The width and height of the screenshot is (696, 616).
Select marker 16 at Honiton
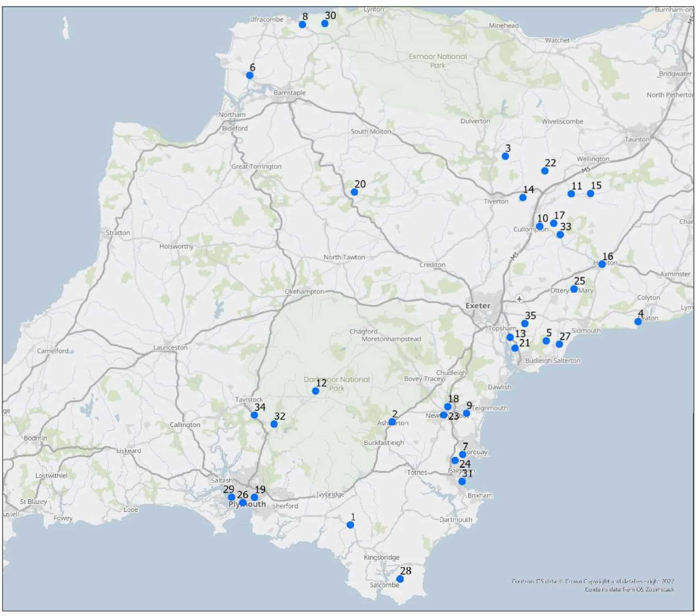pyautogui.click(x=602, y=264)
